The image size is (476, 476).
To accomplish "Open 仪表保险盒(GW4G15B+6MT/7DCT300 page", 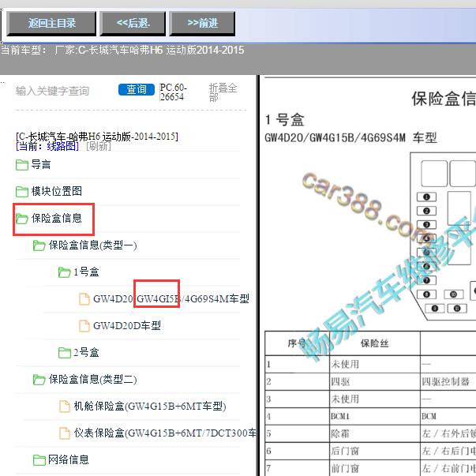I will [x=165, y=433].
